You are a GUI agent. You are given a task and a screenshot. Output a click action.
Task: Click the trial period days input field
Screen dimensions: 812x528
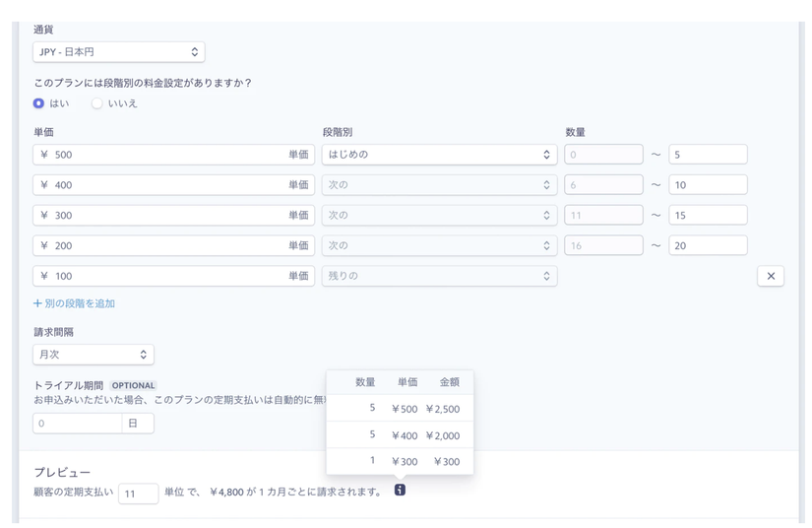point(77,424)
